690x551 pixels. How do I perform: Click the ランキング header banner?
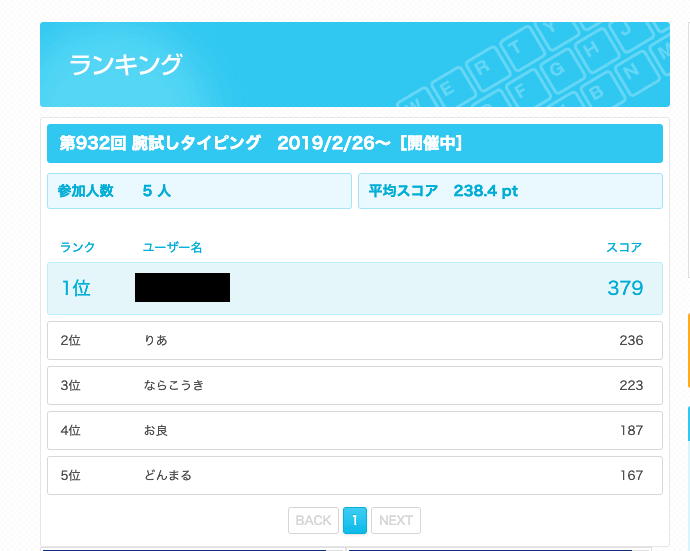coord(200,65)
